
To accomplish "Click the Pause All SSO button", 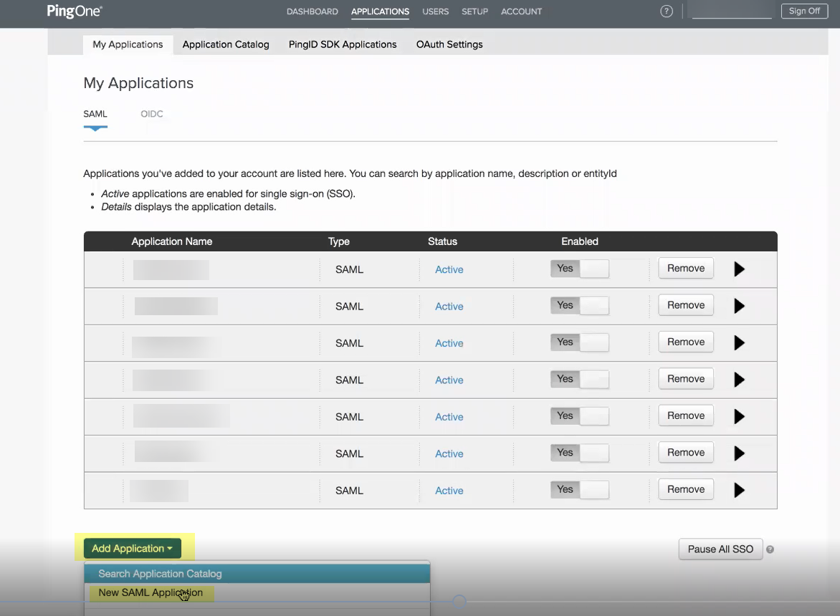I will [720, 549].
